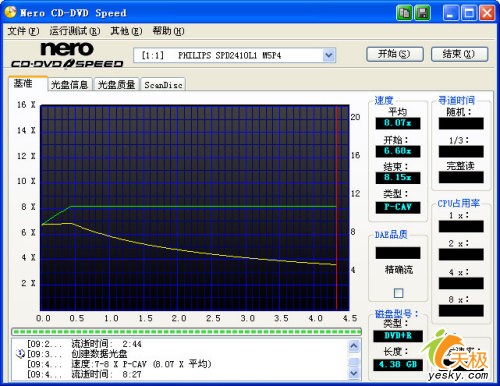Screen dimensions: 500x386
Task: Click the Nero CD-DVD Speed logo
Action: tap(67, 55)
